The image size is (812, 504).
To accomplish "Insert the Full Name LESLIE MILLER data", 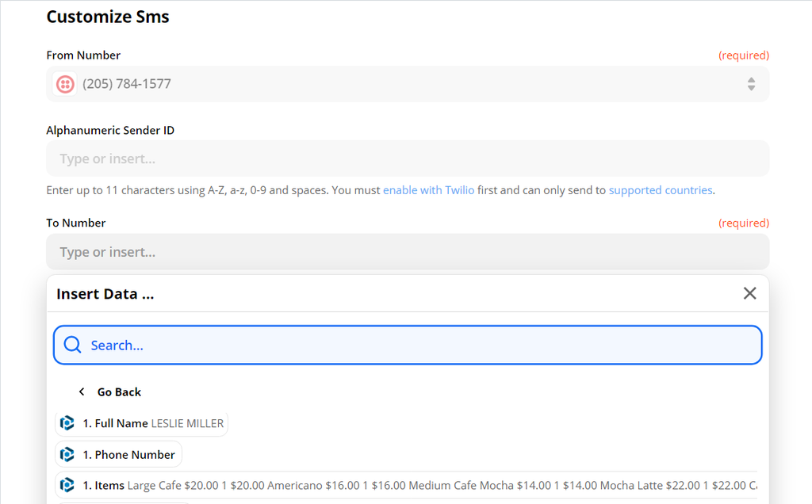I will coord(141,422).
